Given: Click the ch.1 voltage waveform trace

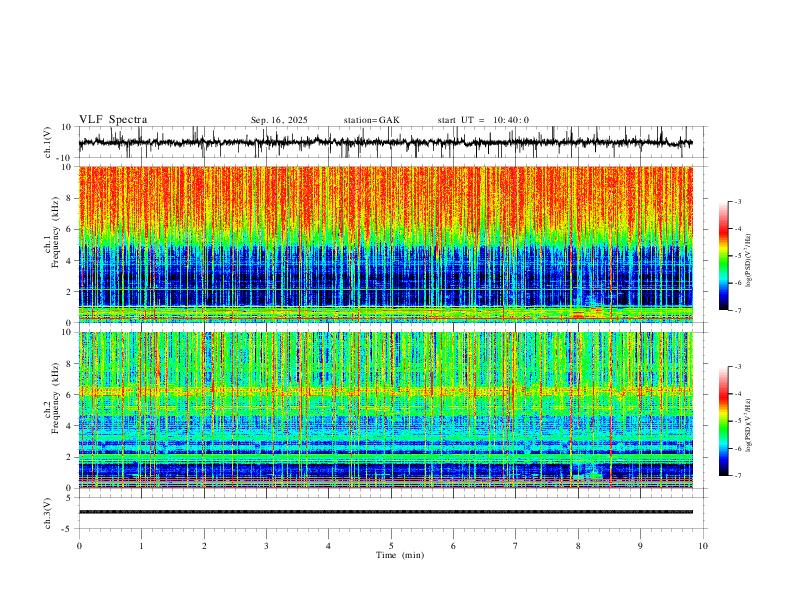Looking at the screenshot, I should 385,142.
